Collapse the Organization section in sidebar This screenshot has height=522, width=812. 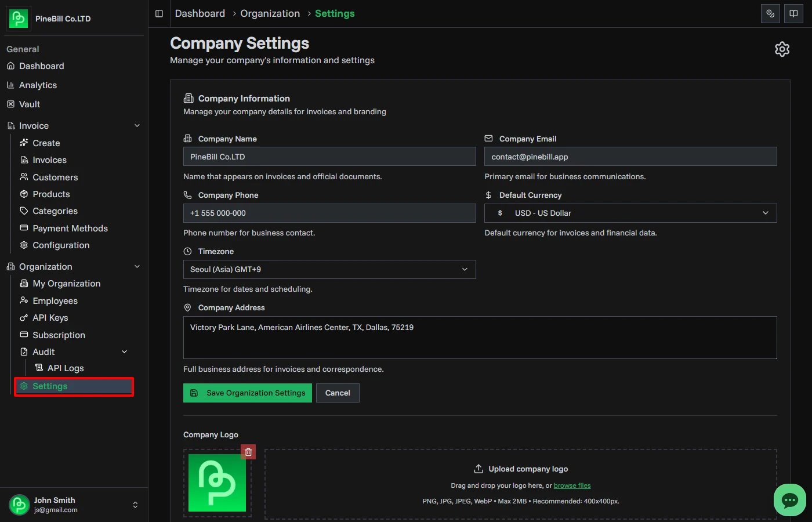coord(137,266)
